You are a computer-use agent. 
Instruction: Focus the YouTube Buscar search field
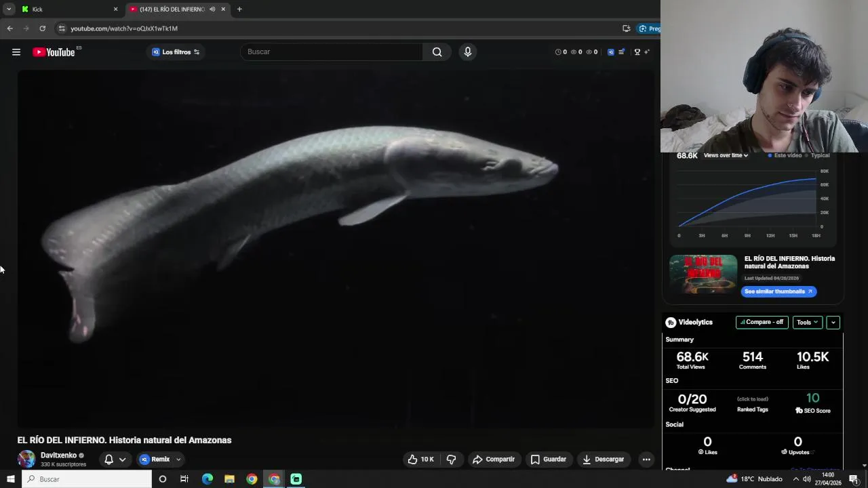click(x=332, y=52)
